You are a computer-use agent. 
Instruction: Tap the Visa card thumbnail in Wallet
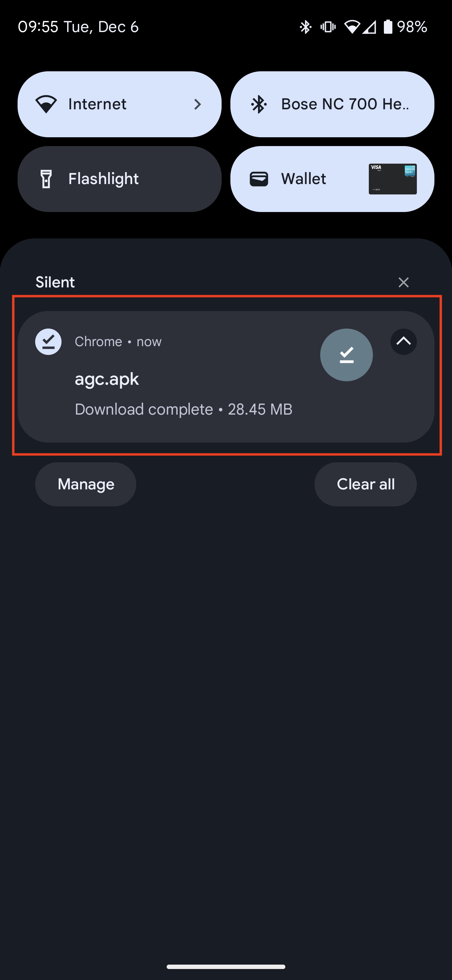[393, 179]
